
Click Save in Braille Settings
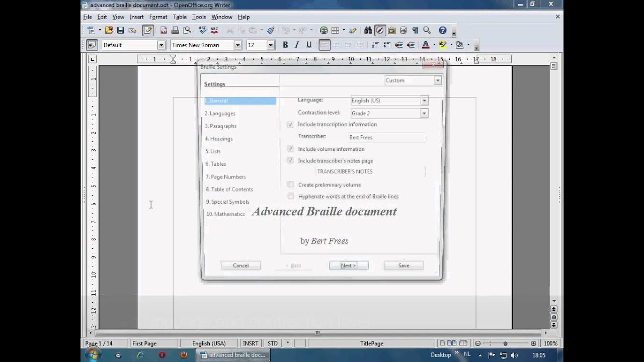point(404,265)
